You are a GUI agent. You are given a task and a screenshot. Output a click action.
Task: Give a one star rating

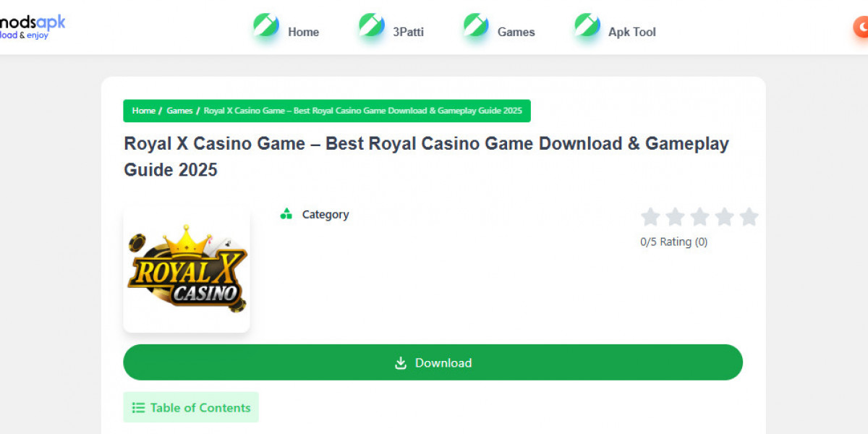click(x=650, y=216)
